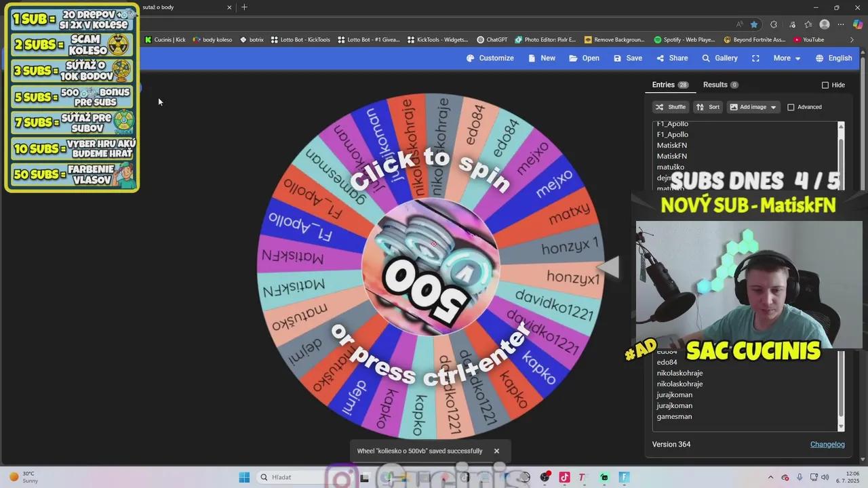The height and width of the screenshot is (488, 868).
Task: Open the volume control in tray
Action: click(827, 477)
